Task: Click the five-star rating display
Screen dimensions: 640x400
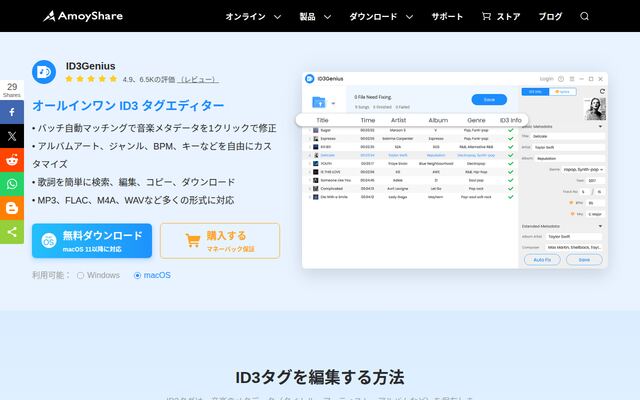Action: (91, 79)
